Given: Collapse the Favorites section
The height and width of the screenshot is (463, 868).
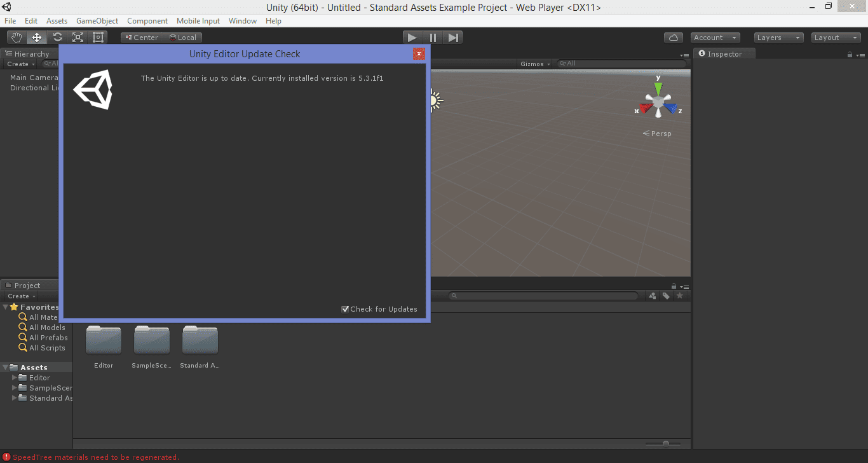Looking at the screenshot, I should tap(6, 307).
